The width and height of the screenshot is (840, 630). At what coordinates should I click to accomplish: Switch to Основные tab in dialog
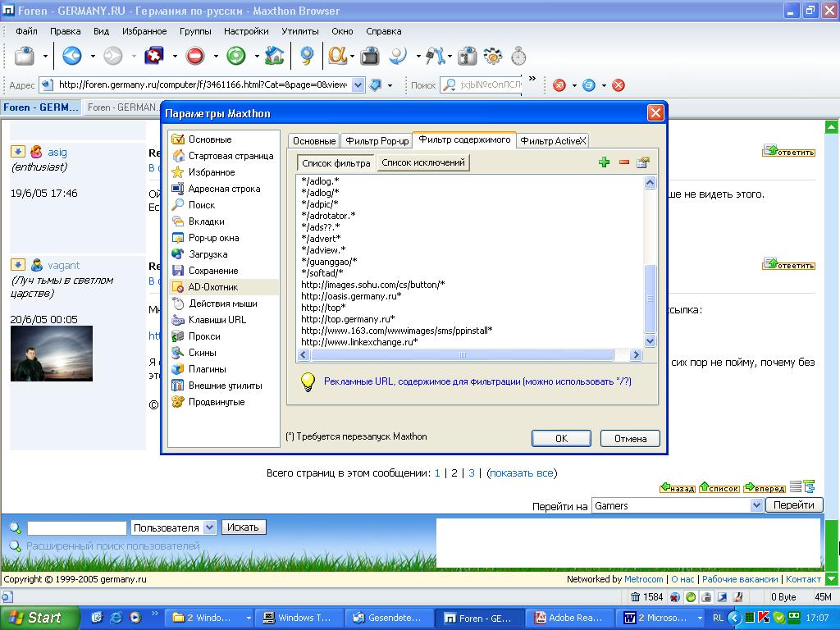click(x=314, y=141)
